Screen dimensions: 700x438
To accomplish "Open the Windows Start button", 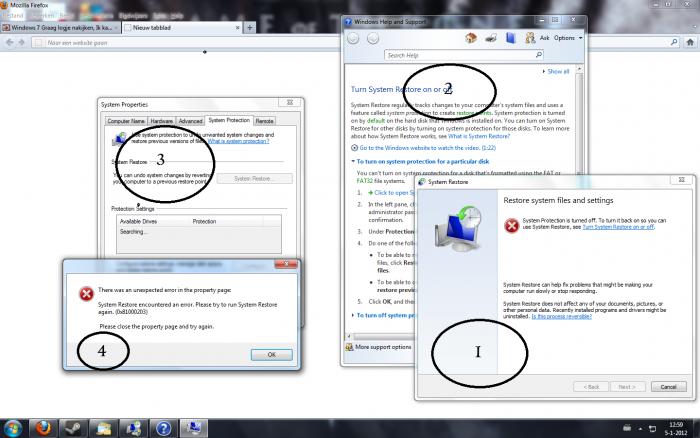I will click(x=12, y=429).
